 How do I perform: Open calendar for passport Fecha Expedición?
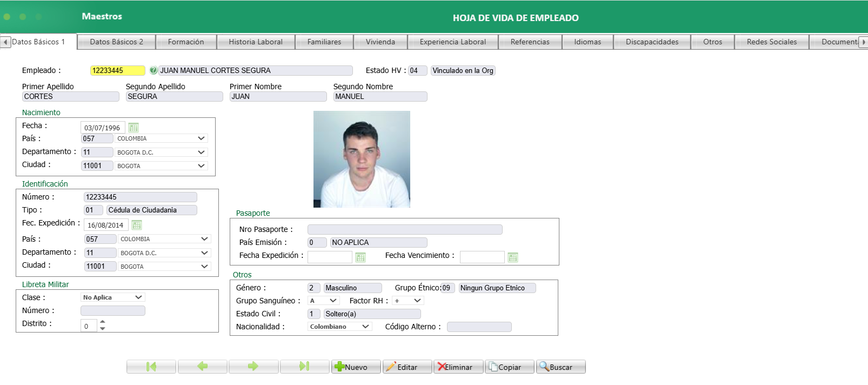(x=360, y=257)
